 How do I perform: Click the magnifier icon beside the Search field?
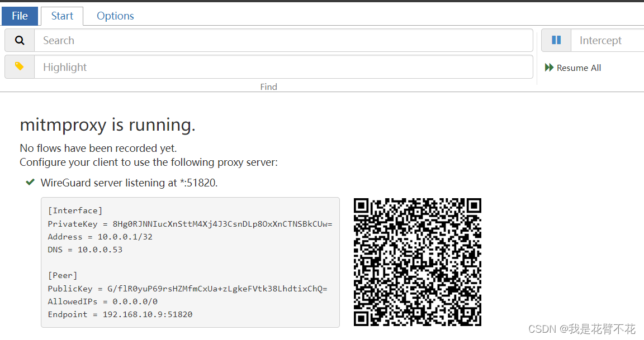point(19,40)
